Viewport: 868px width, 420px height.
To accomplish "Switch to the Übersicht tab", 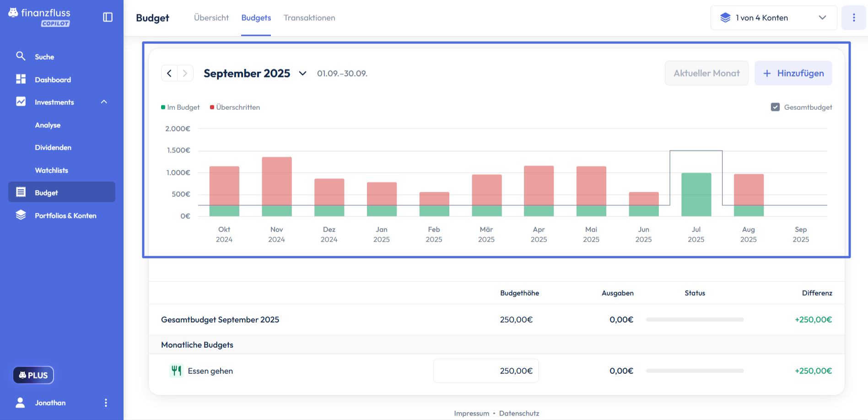I will click(211, 18).
